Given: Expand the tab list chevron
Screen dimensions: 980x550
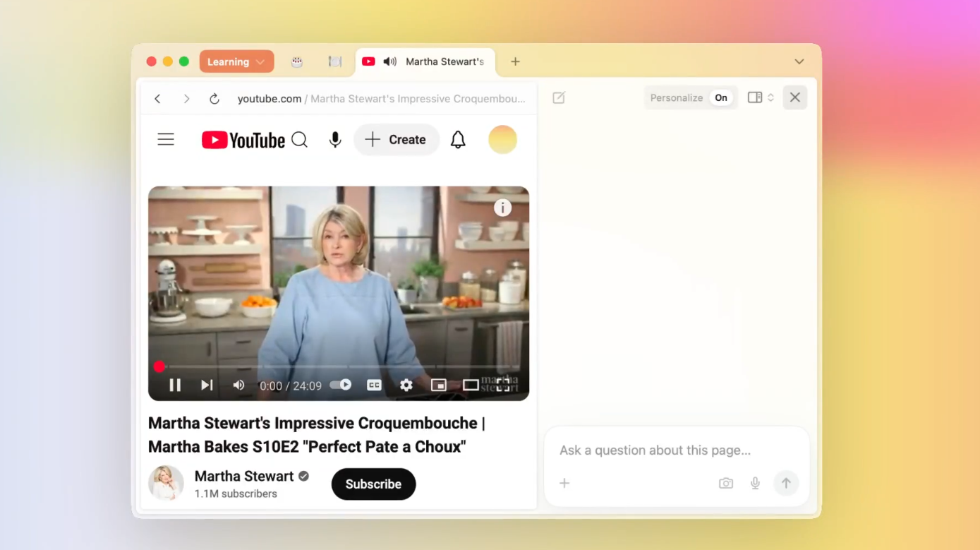Looking at the screenshot, I should (x=799, y=61).
